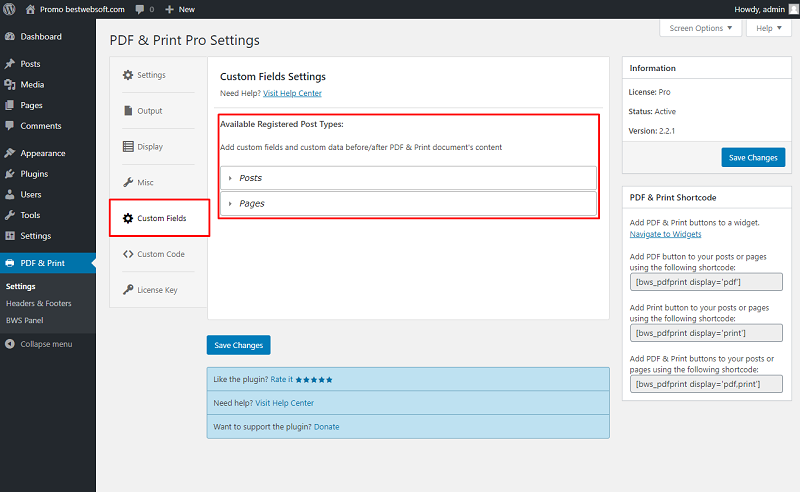Open BWS Panel submenu item

[x=24, y=321]
